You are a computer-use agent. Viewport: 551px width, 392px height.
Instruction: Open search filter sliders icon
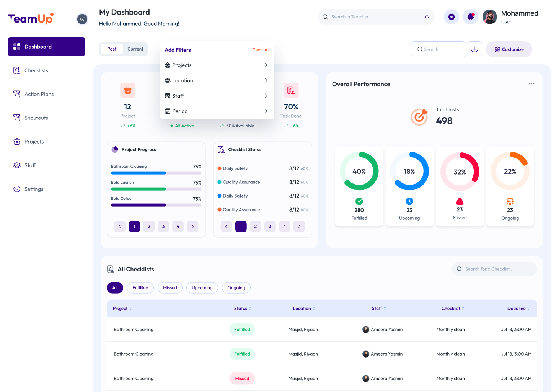click(427, 17)
